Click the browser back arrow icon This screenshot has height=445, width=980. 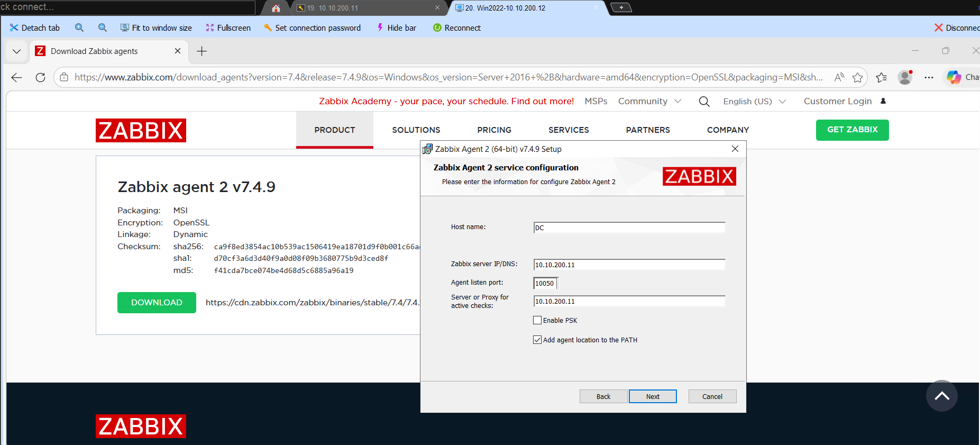(x=16, y=77)
